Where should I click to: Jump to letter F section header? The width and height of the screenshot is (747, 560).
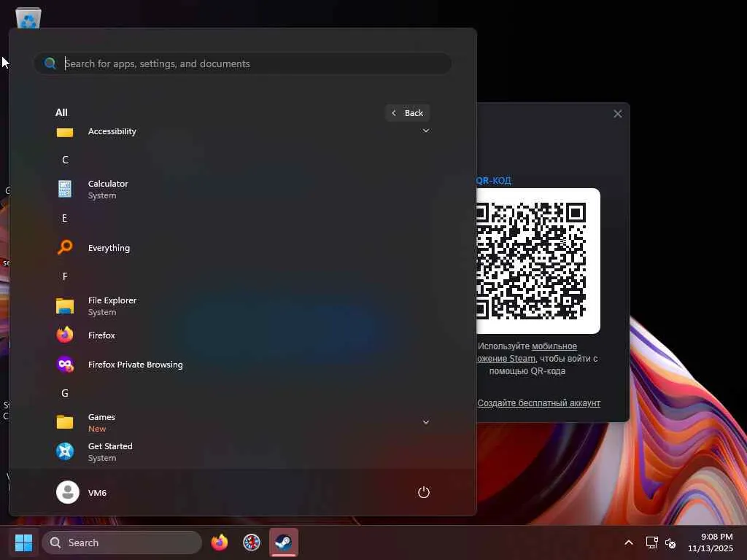[x=65, y=276]
